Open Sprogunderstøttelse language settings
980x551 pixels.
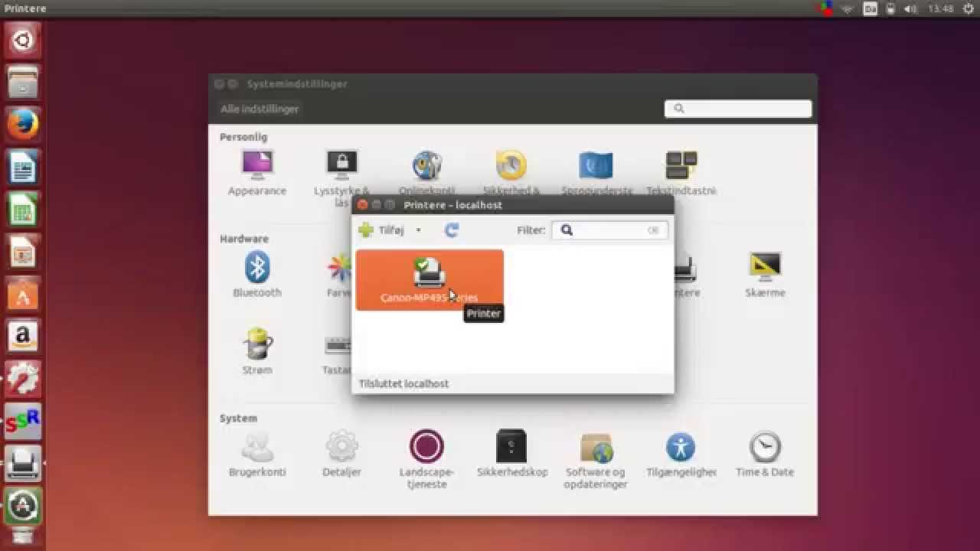[x=596, y=173]
